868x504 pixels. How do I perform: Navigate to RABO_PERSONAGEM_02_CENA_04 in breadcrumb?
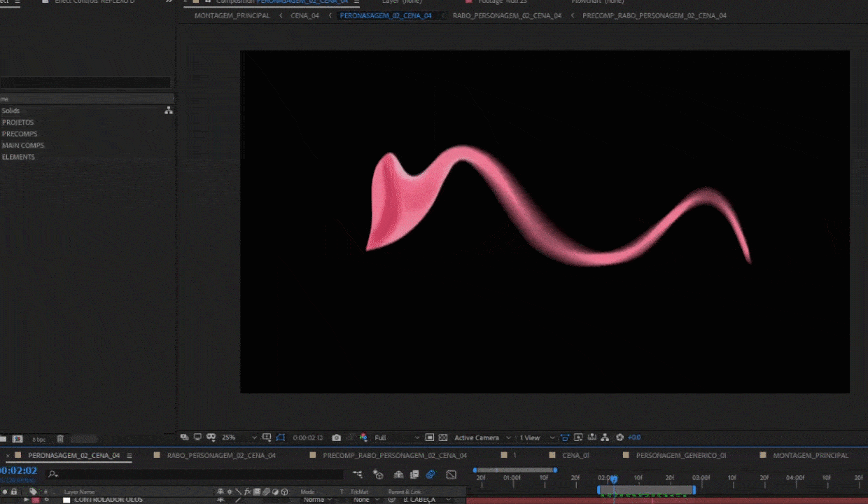click(507, 15)
